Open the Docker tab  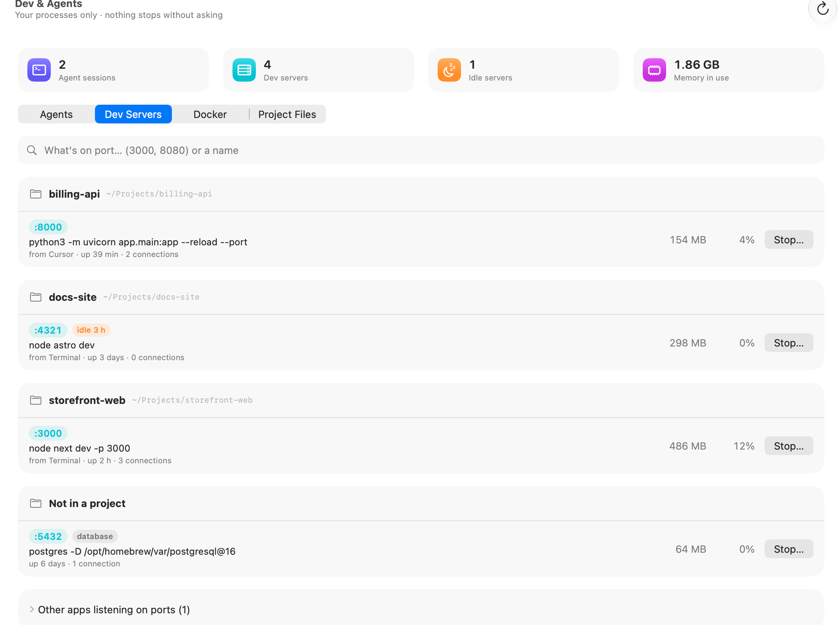(210, 114)
